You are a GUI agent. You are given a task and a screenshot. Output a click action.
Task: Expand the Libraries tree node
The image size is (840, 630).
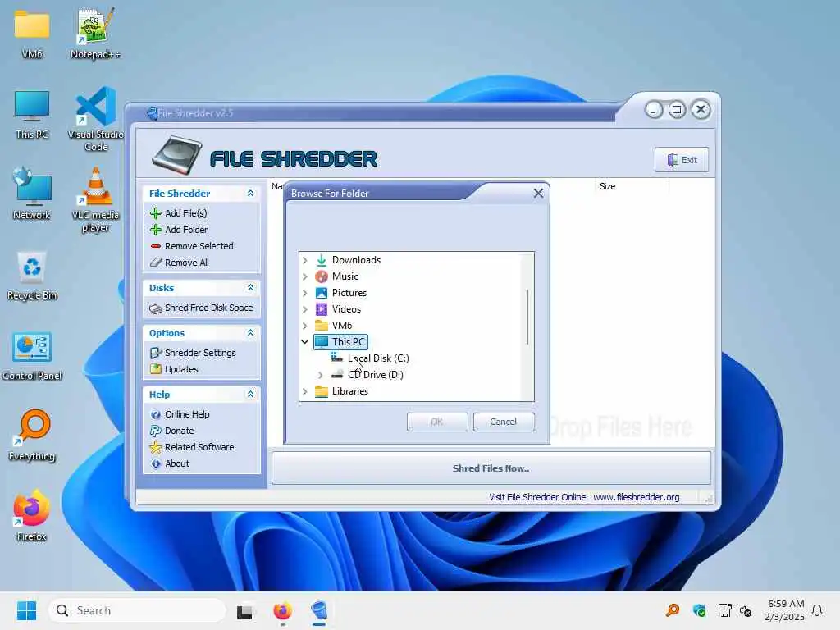[x=305, y=391]
